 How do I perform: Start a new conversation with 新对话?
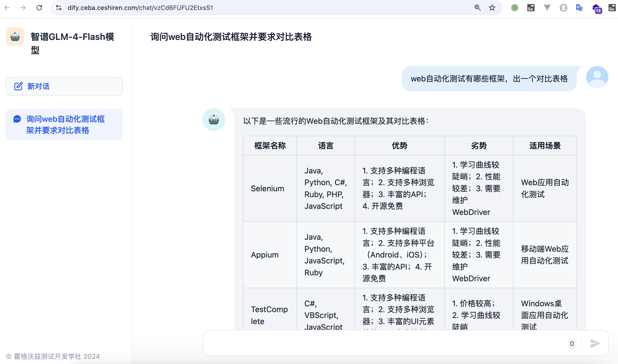64,86
